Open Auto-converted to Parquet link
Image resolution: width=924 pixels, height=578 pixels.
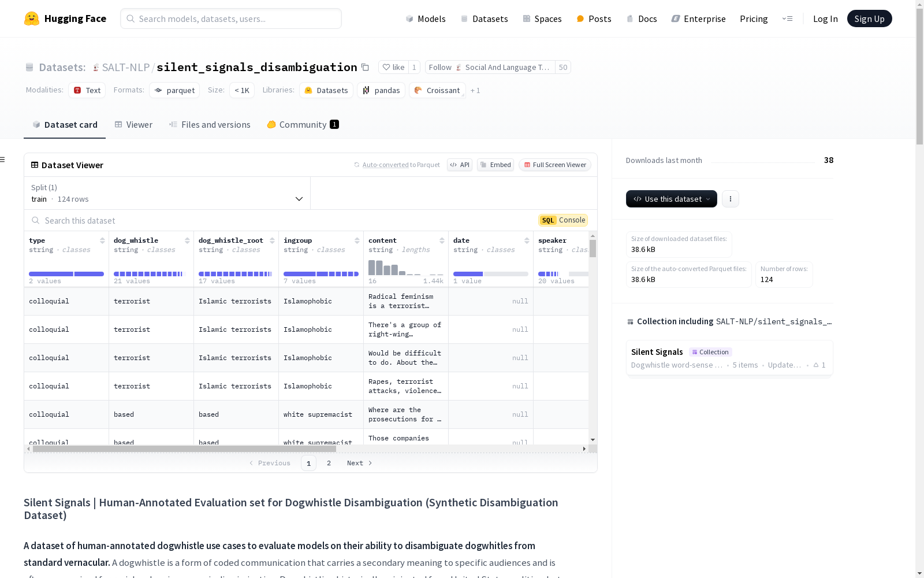click(x=385, y=165)
